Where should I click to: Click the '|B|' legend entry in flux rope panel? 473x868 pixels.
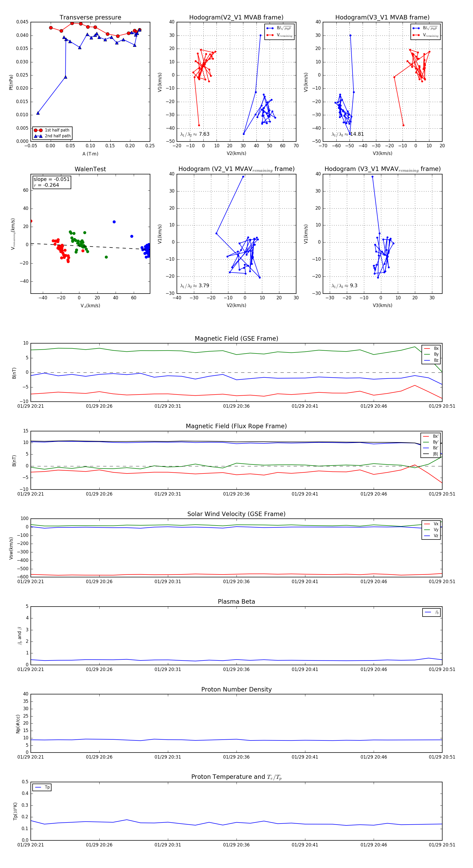[x=431, y=454]
